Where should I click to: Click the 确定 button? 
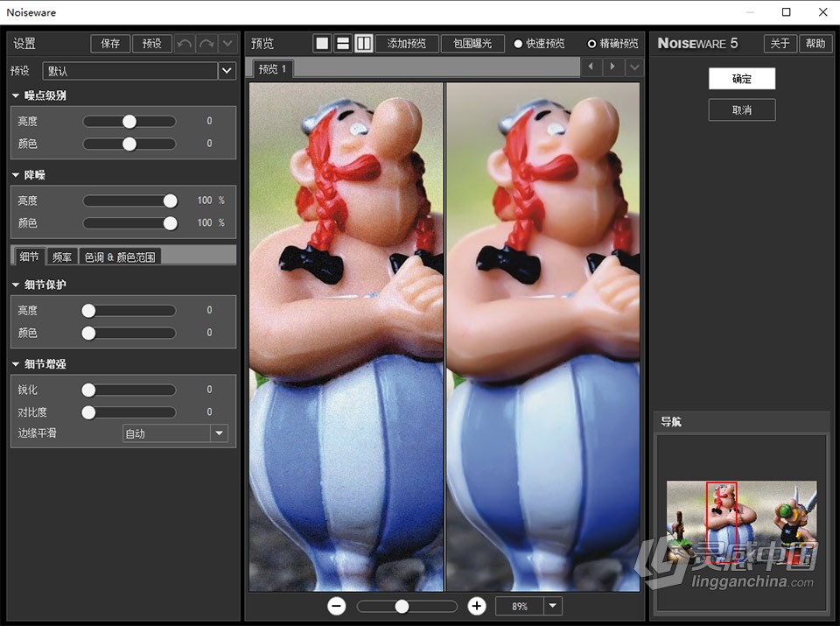click(741, 78)
